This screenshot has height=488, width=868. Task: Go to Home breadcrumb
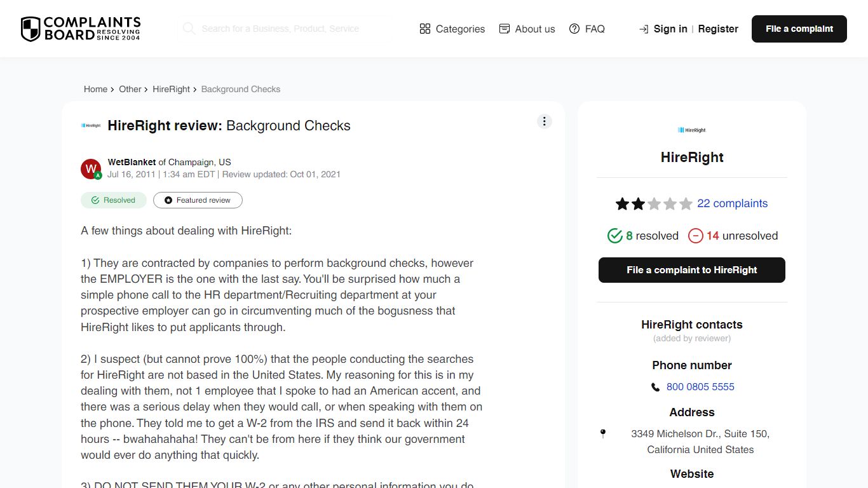coord(95,89)
